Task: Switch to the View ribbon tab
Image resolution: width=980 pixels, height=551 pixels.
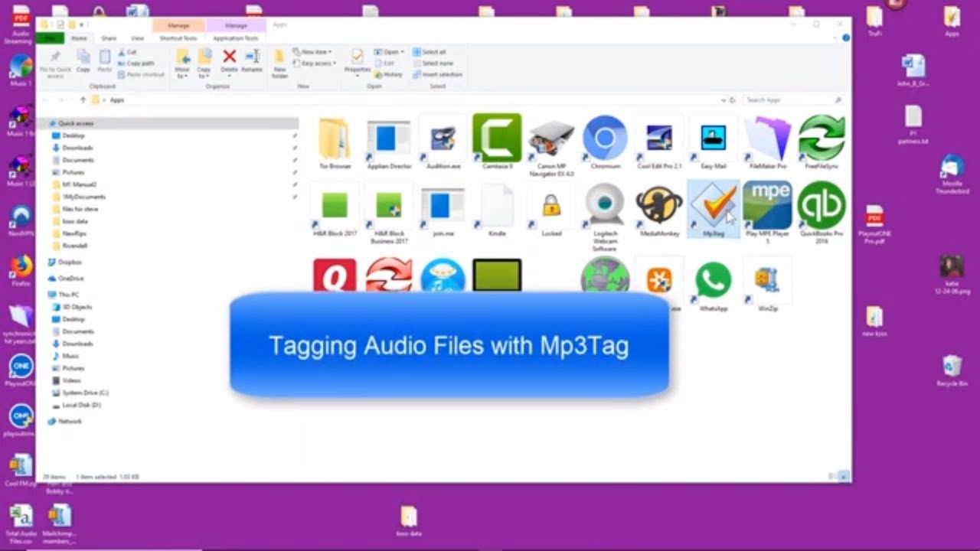Action: click(x=137, y=38)
